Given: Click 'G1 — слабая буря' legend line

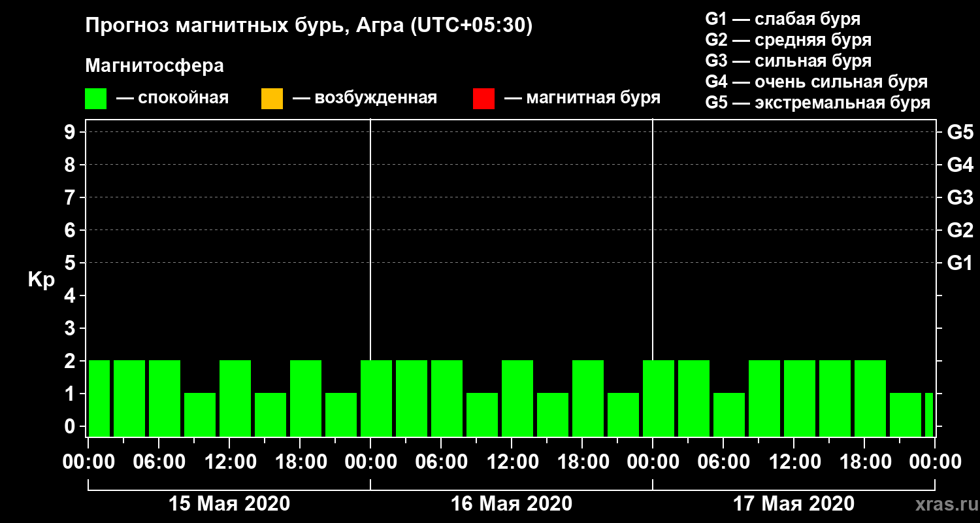Looking at the screenshot, I should coord(783,18).
